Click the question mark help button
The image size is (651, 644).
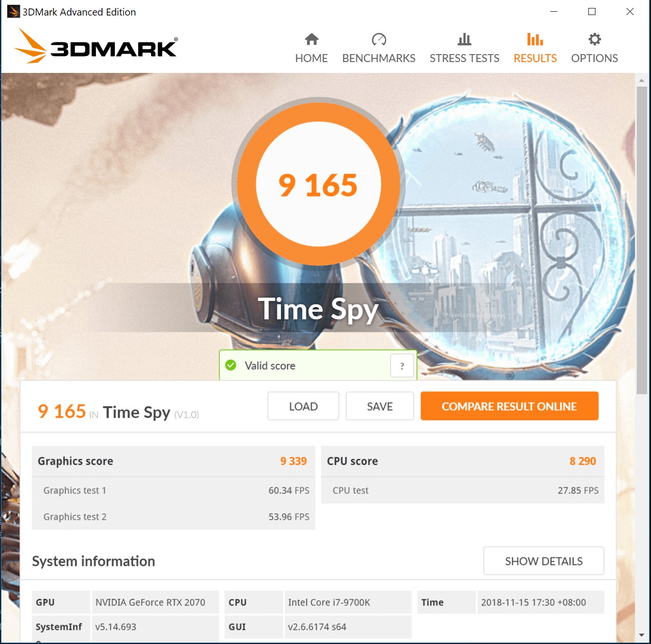tap(402, 366)
